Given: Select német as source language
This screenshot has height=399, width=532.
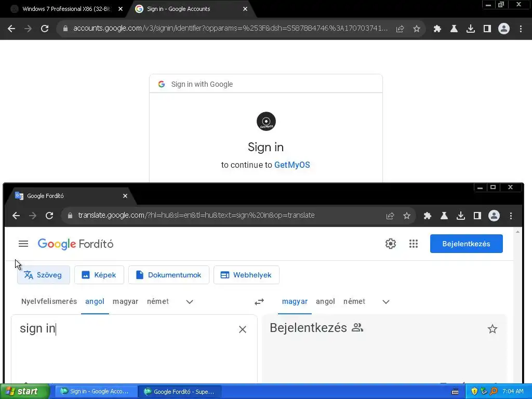Looking at the screenshot, I should click(158, 301).
